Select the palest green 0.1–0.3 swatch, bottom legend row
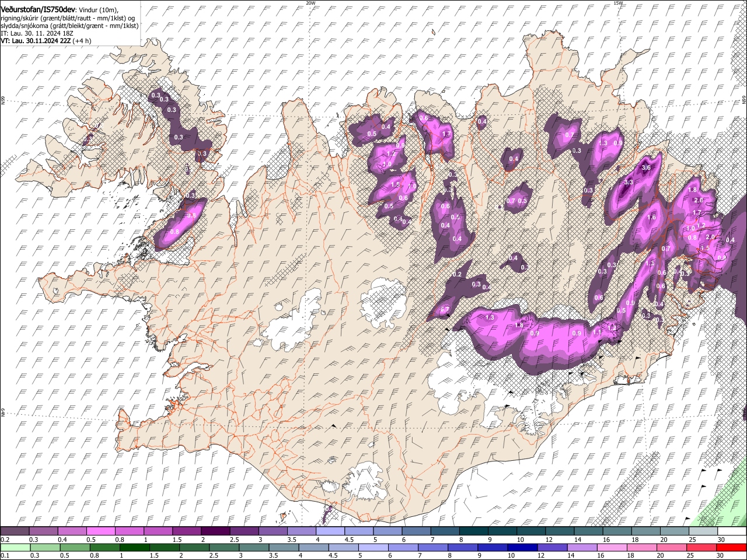The height and width of the screenshot is (560, 747). 15,547
